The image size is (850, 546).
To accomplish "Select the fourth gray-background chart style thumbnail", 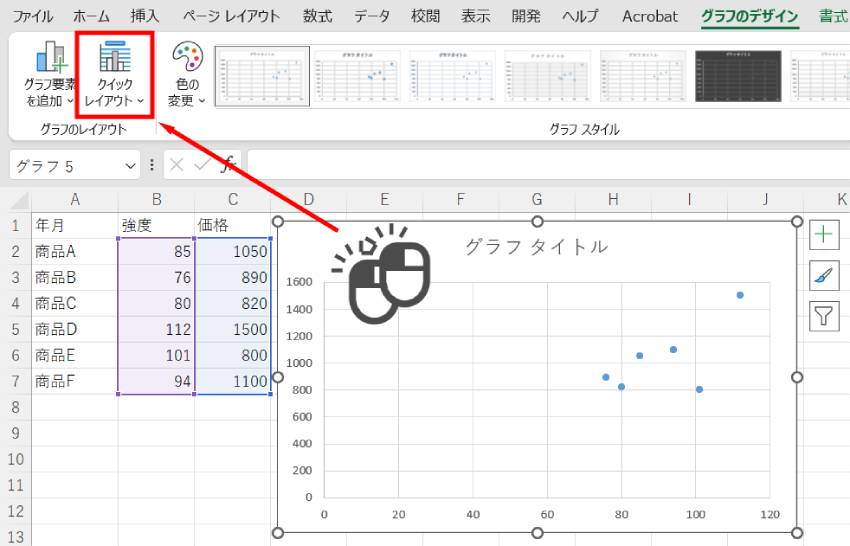I will tap(548, 76).
